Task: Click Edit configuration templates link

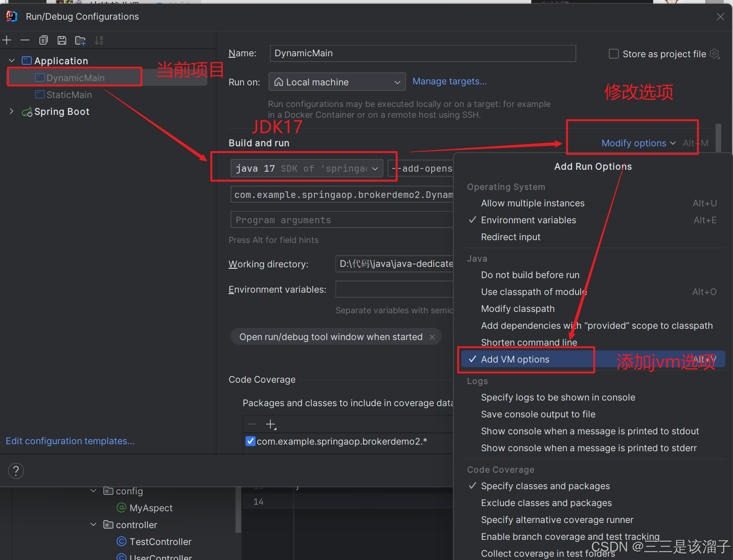Action: [69, 441]
